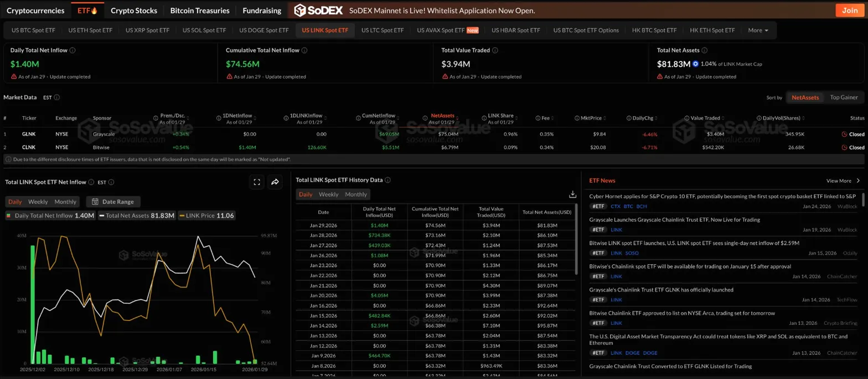Toggle Total Net Assets line in chart
868x379 pixels.
tap(137, 215)
